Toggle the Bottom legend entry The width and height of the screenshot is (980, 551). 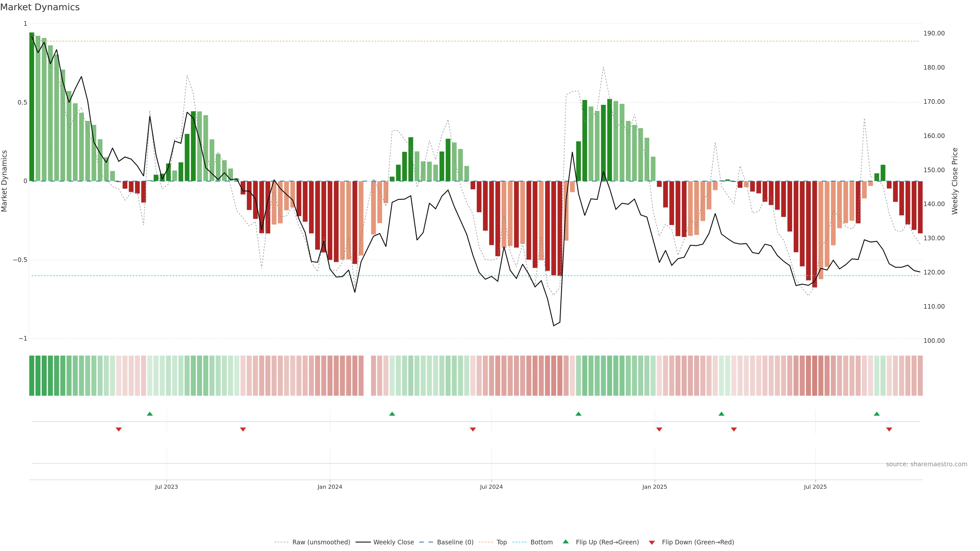pos(541,542)
